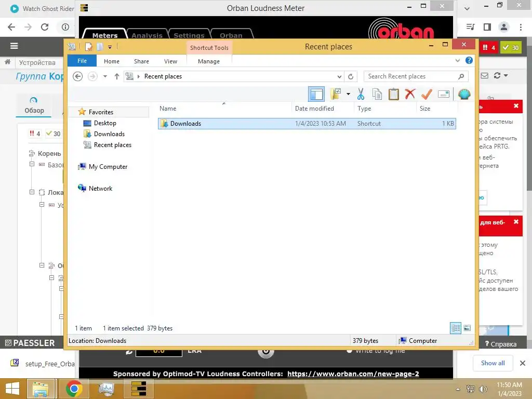Image resolution: width=532 pixels, height=399 pixels.
Task: Open PRTG hamburger menu
Action: (x=14, y=46)
